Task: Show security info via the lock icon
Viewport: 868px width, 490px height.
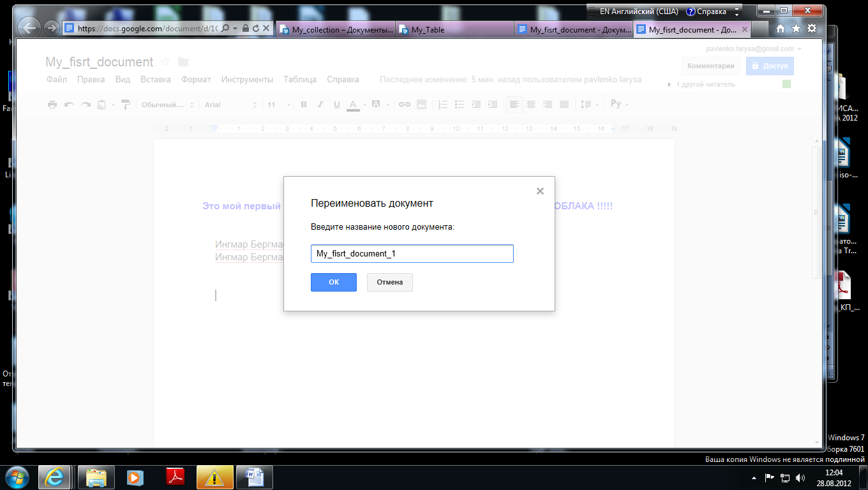Action: click(x=245, y=29)
